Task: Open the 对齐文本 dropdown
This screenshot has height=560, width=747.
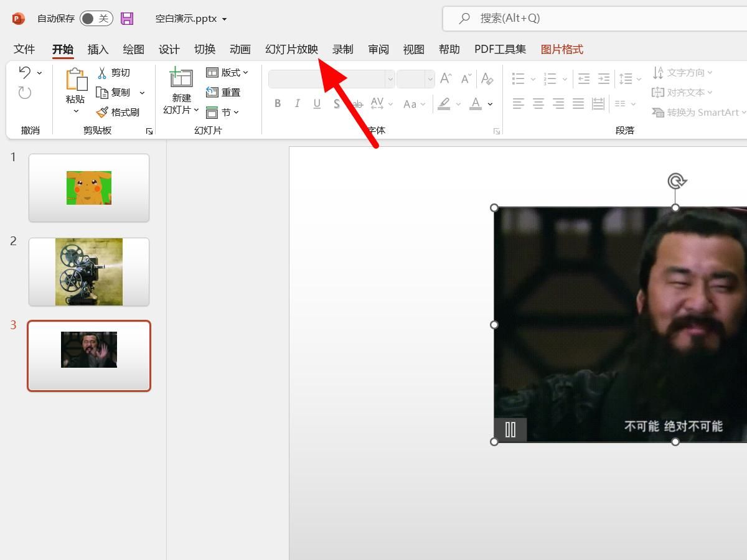Action: pos(682,93)
